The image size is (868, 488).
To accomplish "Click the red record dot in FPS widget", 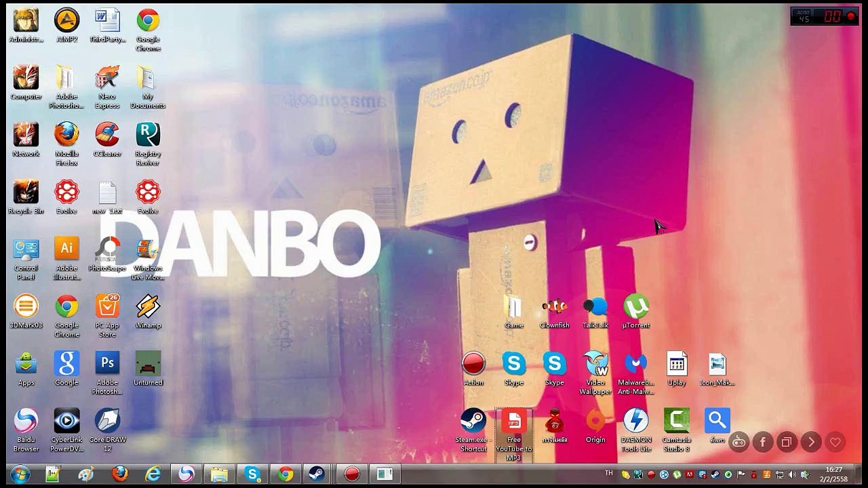I will (851, 16).
